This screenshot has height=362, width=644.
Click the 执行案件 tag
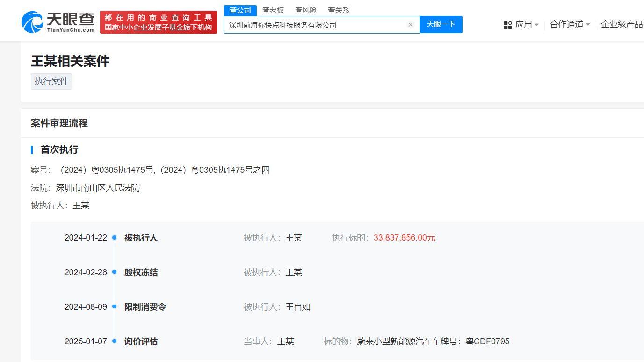[x=51, y=81]
